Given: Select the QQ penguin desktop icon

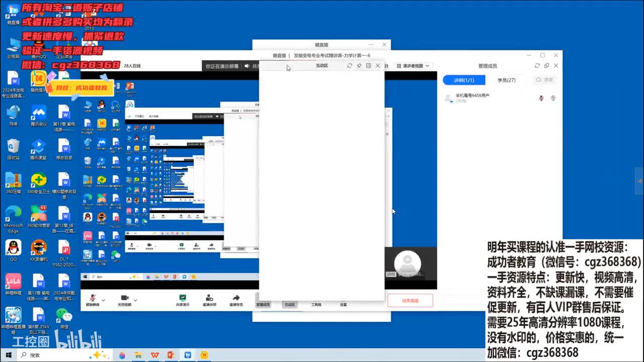Looking at the screenshot, I should coord(13,250).
